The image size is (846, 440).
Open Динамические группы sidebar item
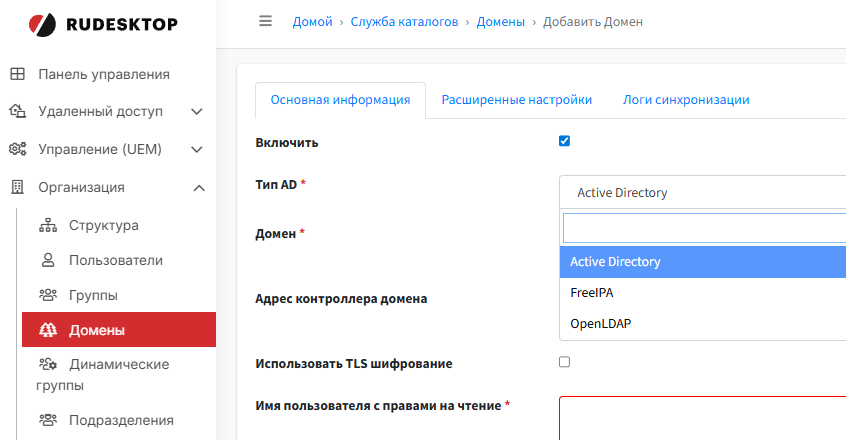(x=103, y=375)
